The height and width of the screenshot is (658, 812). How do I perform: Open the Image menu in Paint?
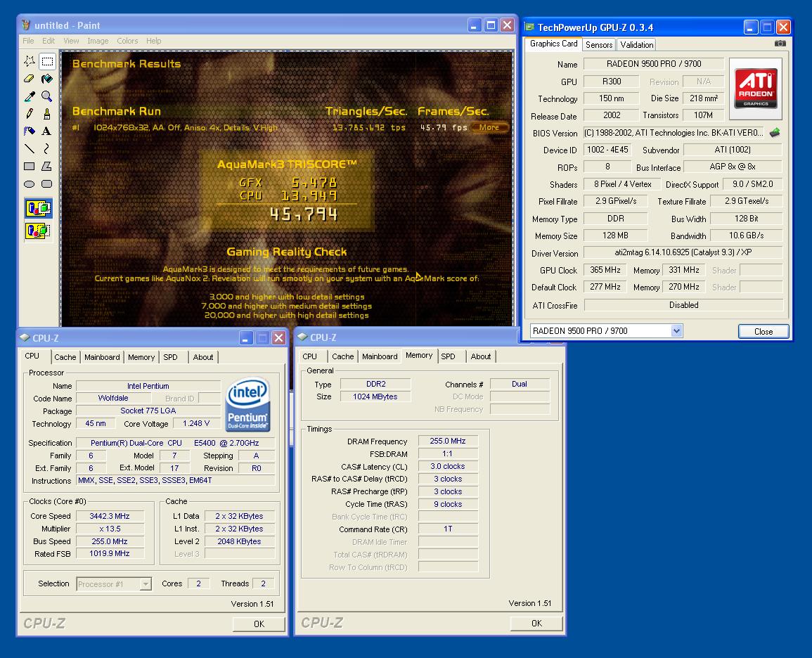(98, 41)
